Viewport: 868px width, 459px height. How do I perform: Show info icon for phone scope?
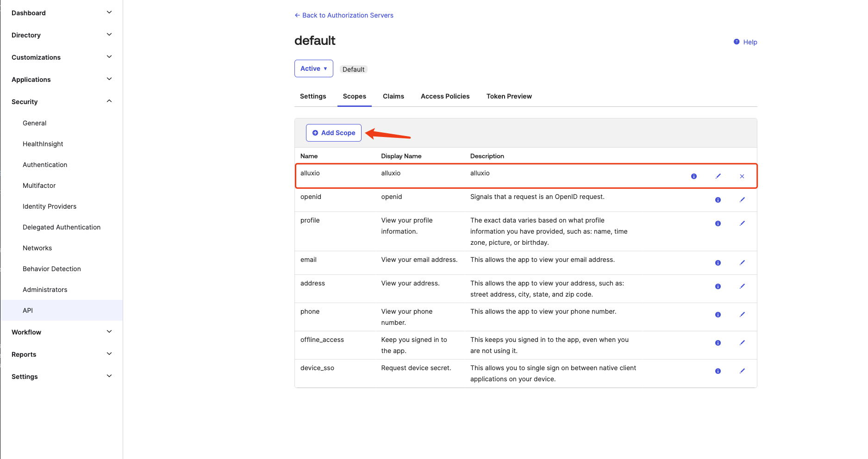tap(718, 315)
